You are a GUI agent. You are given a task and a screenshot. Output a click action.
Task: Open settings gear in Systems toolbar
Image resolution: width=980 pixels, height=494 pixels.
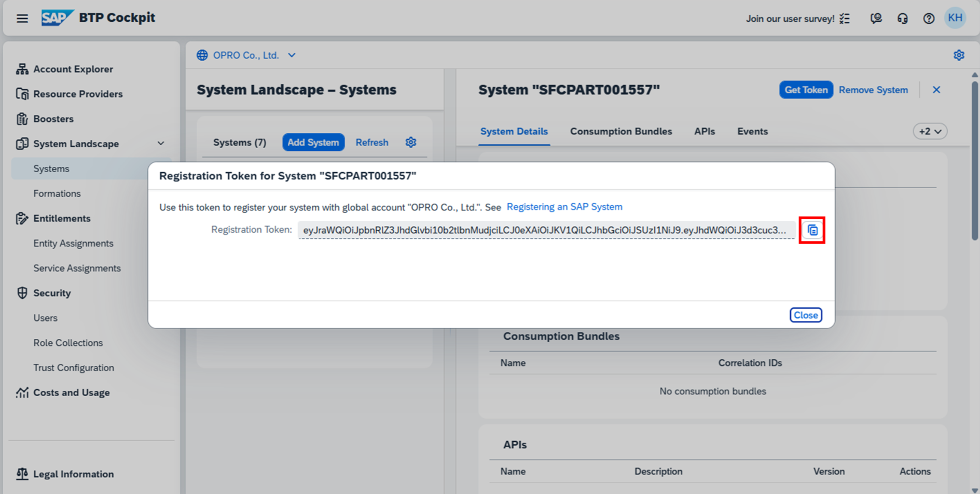tap(411, 142)
